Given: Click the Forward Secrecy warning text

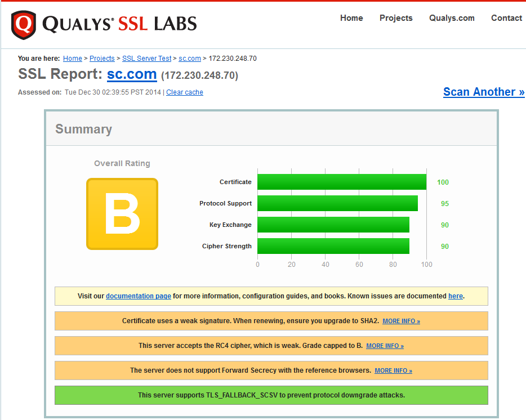Looking at the screenshot, I should click(251, 370).
